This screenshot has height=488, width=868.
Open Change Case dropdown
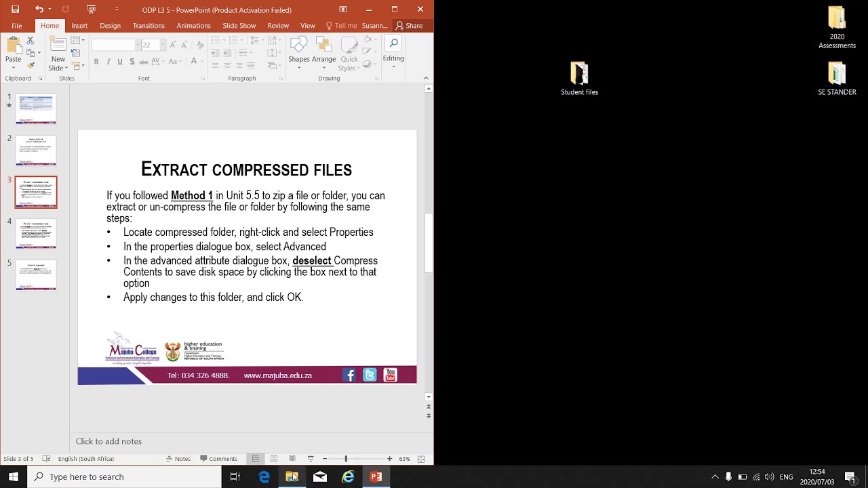(176, 62)
